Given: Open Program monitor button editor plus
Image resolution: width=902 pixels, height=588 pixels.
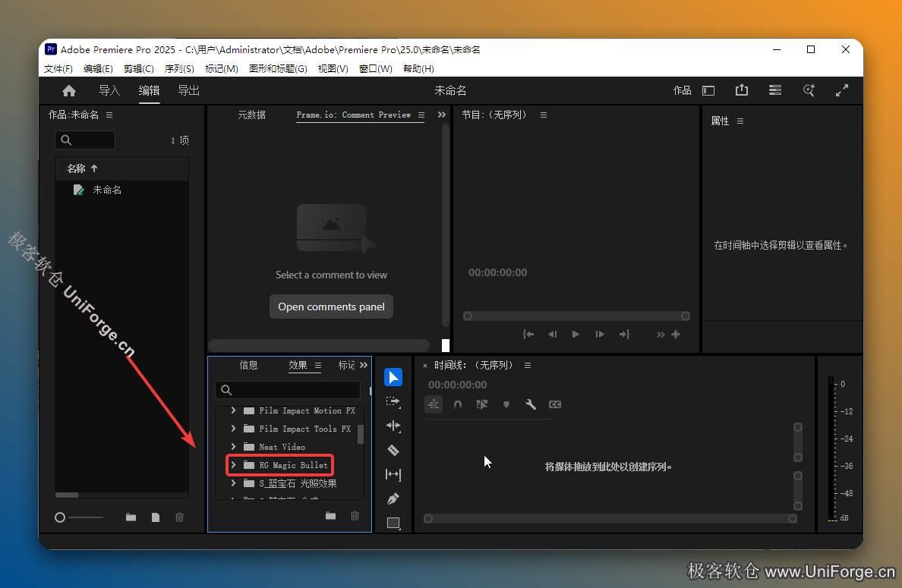Looking at the screenshot, I should click(x=676, y=335).
